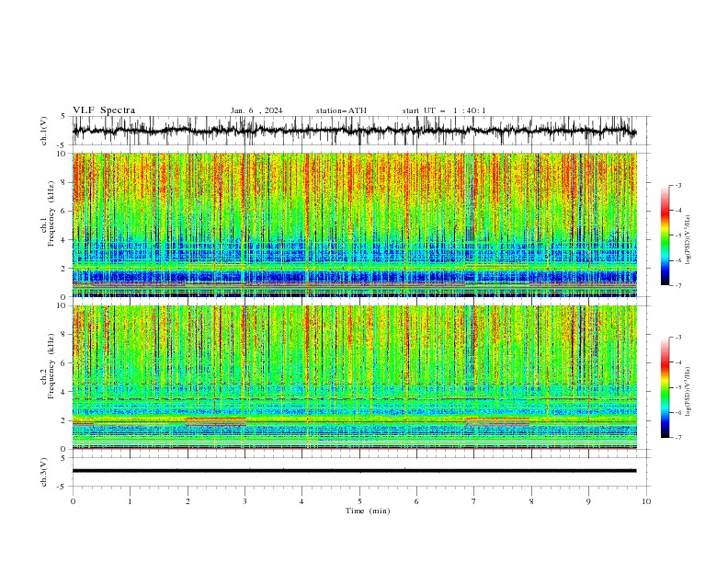The width and height of the screenshot is (728, 563).
Task: Click the ch.1 voltage waveform trace
Action: [x=354, y=131]
